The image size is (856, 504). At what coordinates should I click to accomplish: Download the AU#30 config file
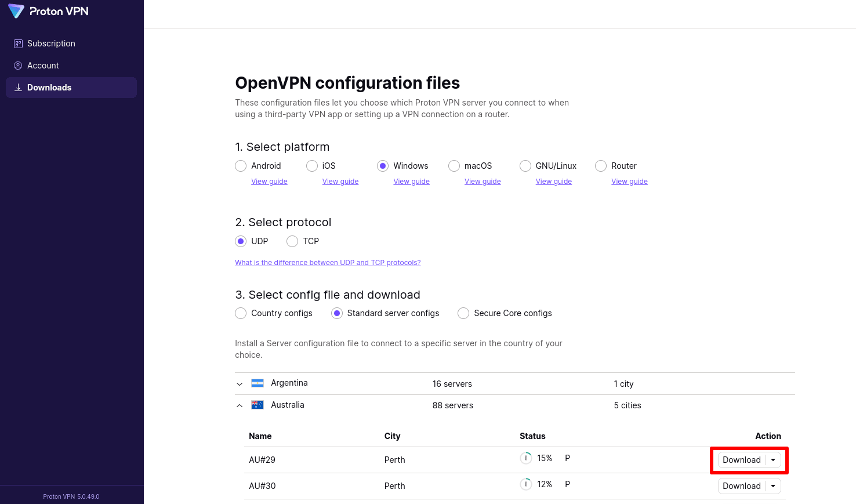tap(741, 486)
